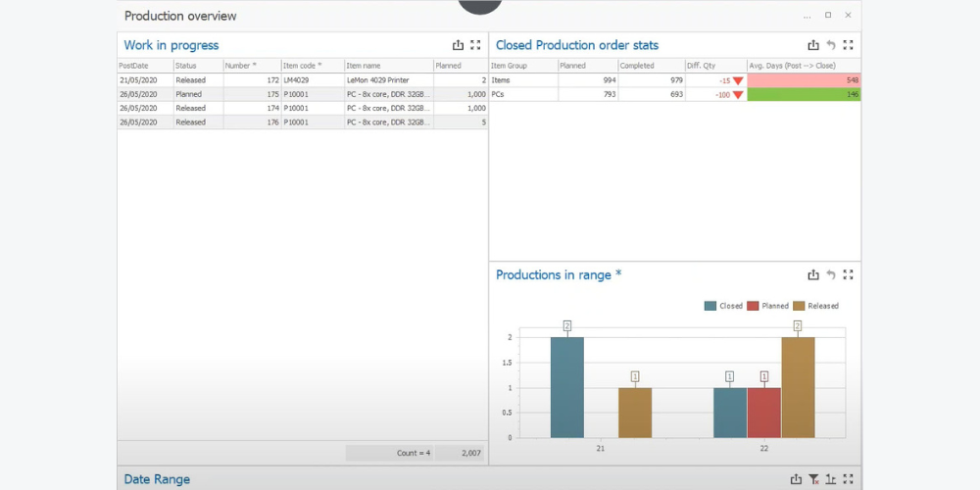The height and width of the screenshot is (490, 980).
Task: Click the 2,007 planned total in footer
Action: tap(460, 453)
